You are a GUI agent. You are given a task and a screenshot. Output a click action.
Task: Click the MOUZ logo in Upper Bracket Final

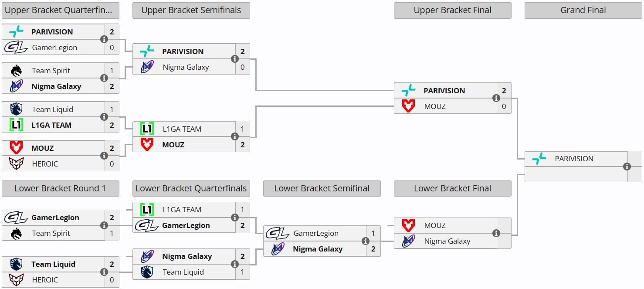pos(408,106)
